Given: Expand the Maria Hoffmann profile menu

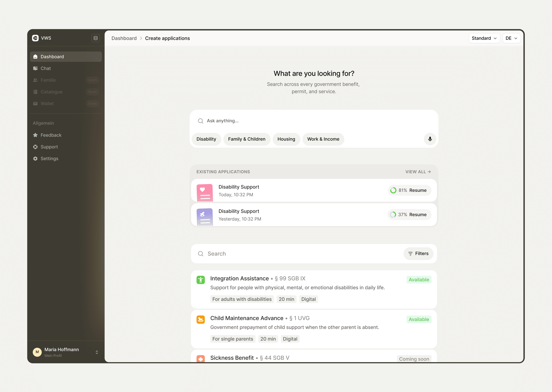Looking at the screenshot, I should 97,352.
